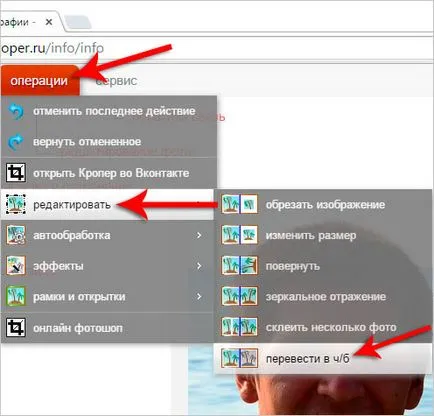Close the browser tab
This screenshot has height=416, width=434.
tap(49, 22)
